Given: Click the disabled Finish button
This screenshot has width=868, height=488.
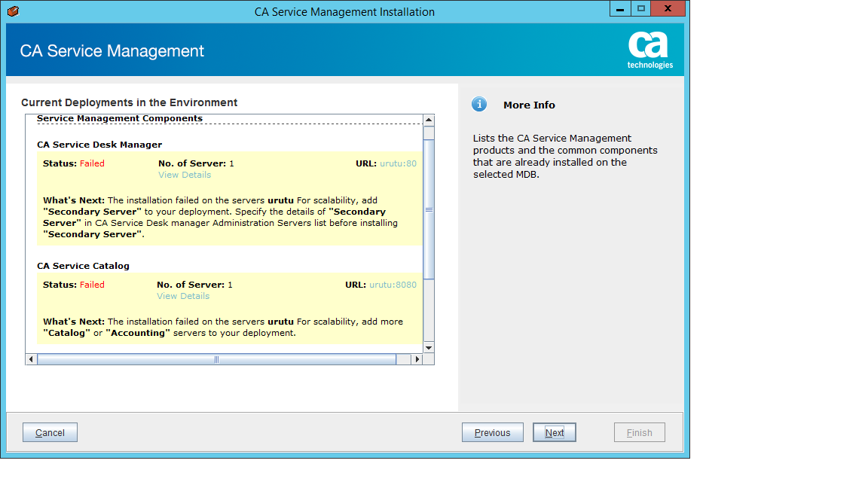Looking at the screenshot, I should (639, 432).
